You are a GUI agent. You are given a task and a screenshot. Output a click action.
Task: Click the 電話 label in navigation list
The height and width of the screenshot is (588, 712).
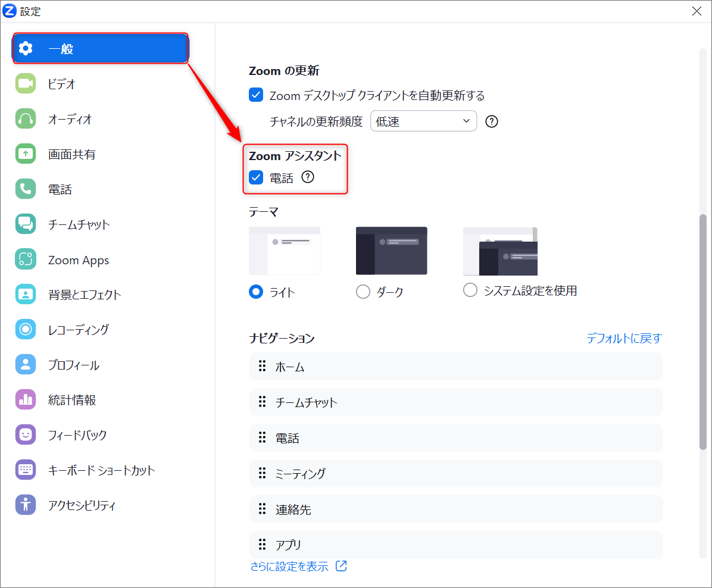tap(287, 438)
